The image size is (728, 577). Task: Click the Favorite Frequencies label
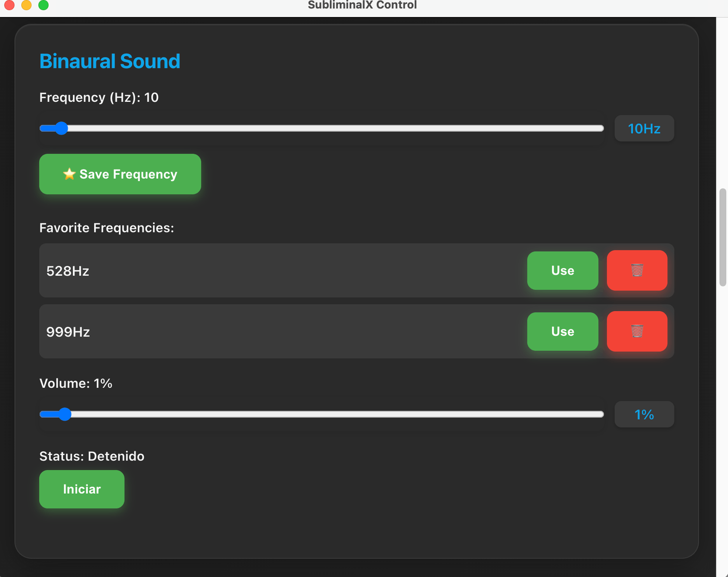[x=107, y=228]
